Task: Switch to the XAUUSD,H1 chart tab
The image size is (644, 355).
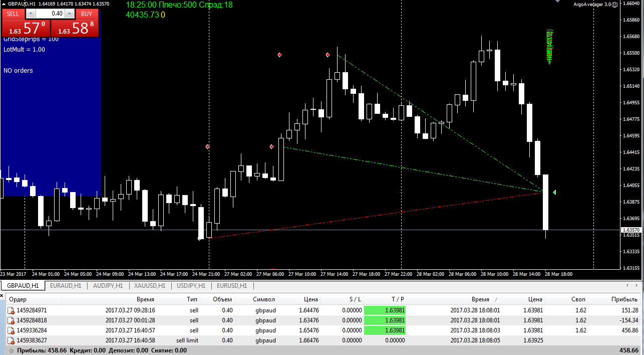Action: tap(149, 286)
